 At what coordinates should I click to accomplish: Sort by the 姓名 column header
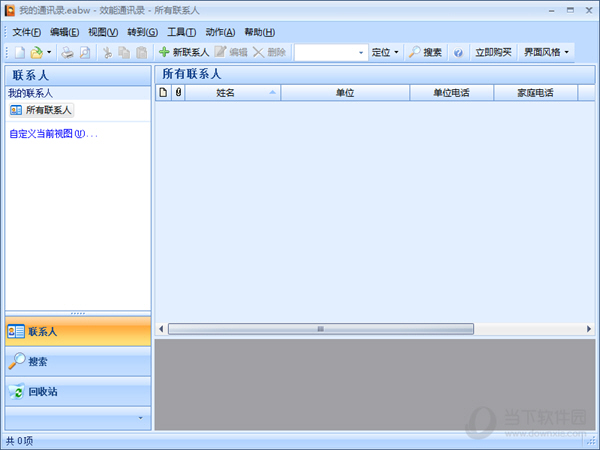pos(233,93)
